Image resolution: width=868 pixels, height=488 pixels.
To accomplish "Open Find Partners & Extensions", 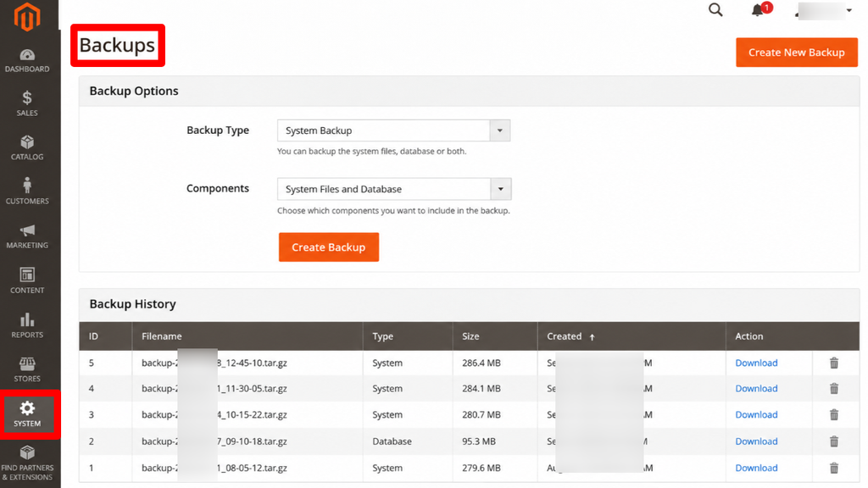I will [27, 463].
